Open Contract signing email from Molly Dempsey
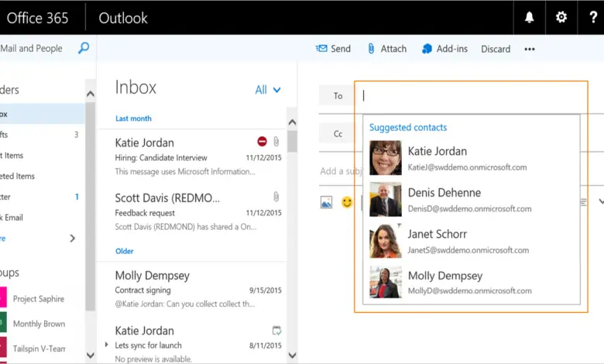The width and height of the screenshot is (604, 364). [x=193, y=290]
